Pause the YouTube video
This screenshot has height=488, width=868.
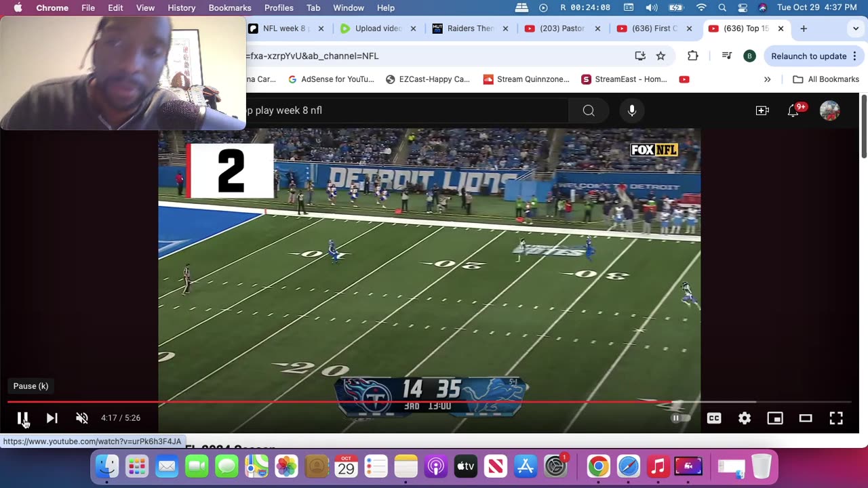coord(22,418)
